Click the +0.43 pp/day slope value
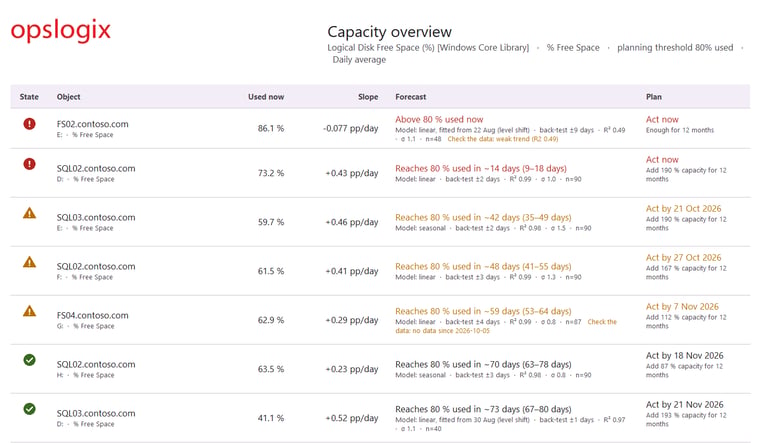 (x=352, y=173)
